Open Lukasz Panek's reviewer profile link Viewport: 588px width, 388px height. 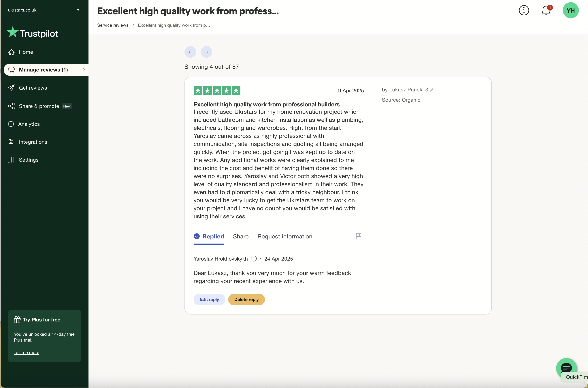pos(406,90)
